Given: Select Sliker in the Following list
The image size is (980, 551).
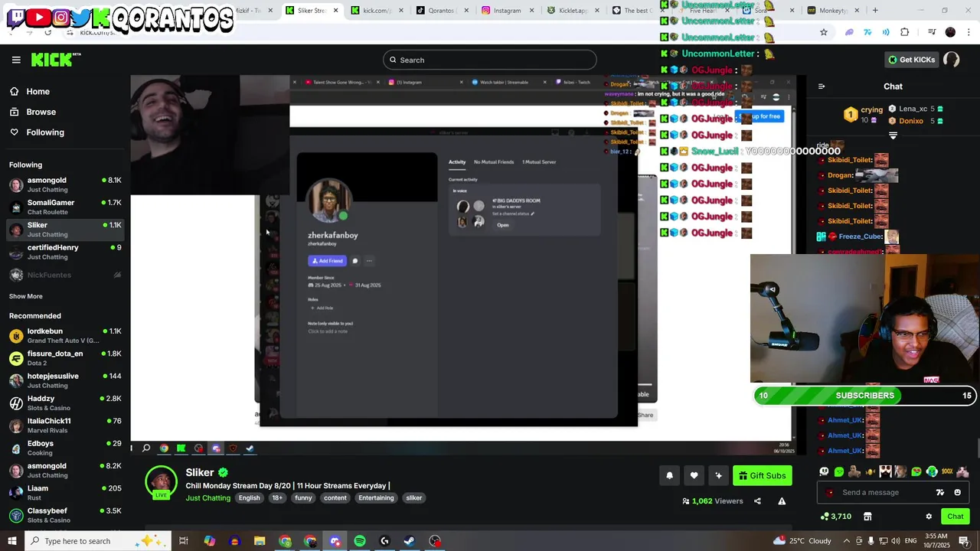Looking at the screenshot, I should 65,230.
